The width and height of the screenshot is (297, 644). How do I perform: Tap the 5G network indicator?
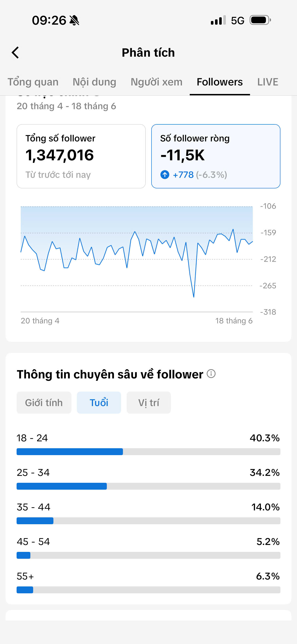pos(238,20)
